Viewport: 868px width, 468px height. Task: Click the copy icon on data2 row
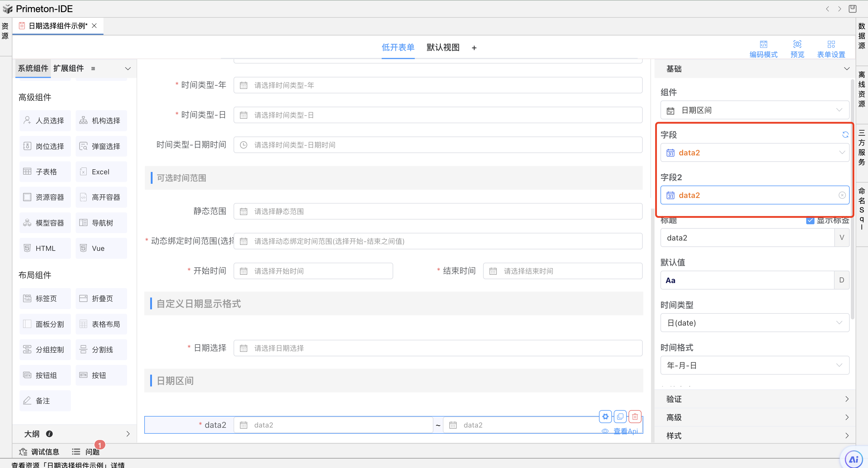click(x=620, y=417)
